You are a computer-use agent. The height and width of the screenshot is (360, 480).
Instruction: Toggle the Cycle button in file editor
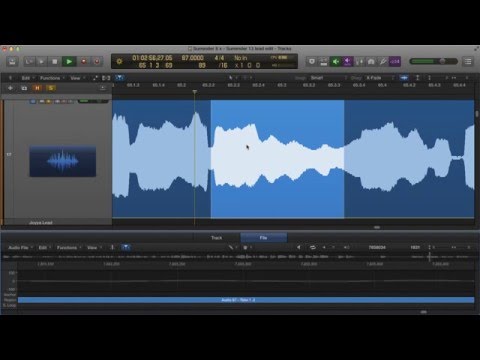click(312, 247)
